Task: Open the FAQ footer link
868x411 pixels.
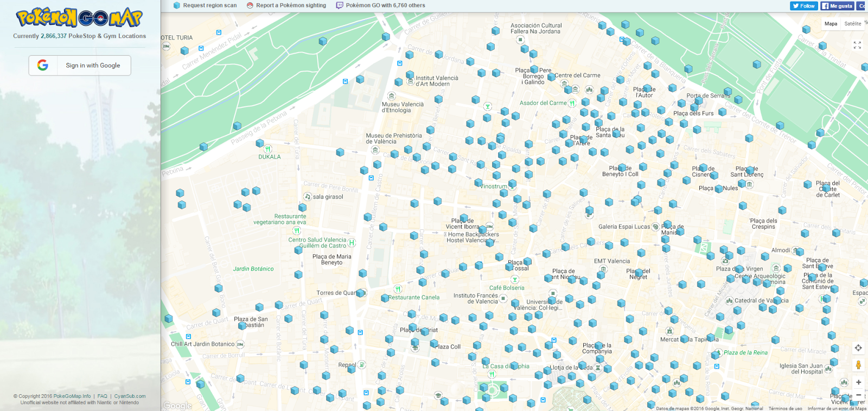Action: pos(103,396)
